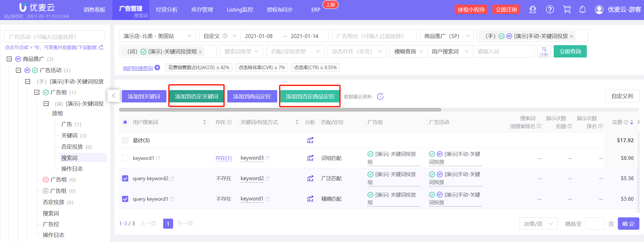The height and width of the screenshot is (242, 644).
Task: Focus the 广告活动 filter input in sidebar
Action: click(x=54, y=37)
